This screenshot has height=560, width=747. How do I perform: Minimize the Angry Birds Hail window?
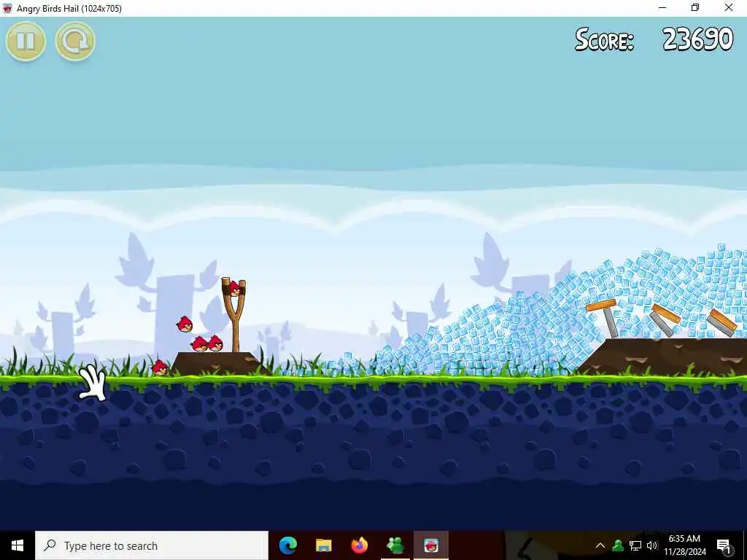pos(662,7)
